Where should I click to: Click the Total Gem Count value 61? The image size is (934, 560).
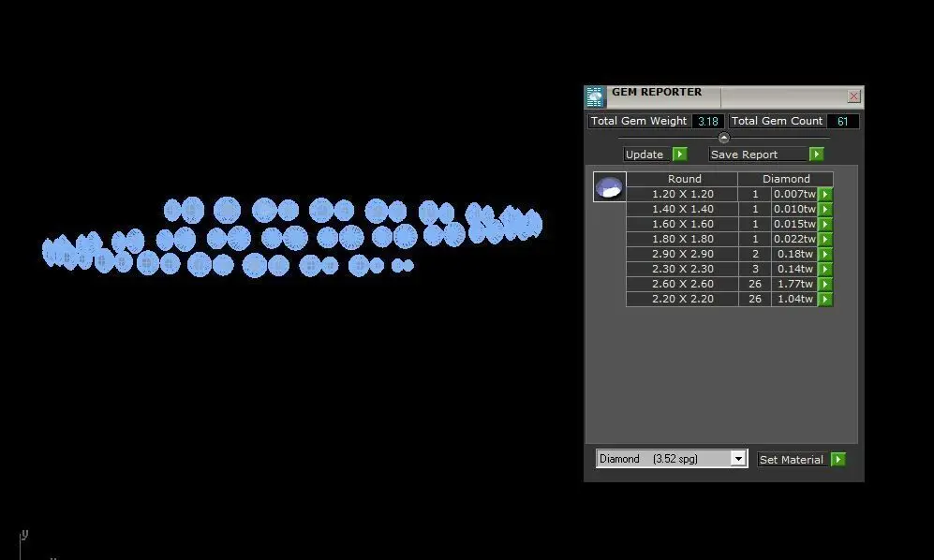tap(842, 122)
